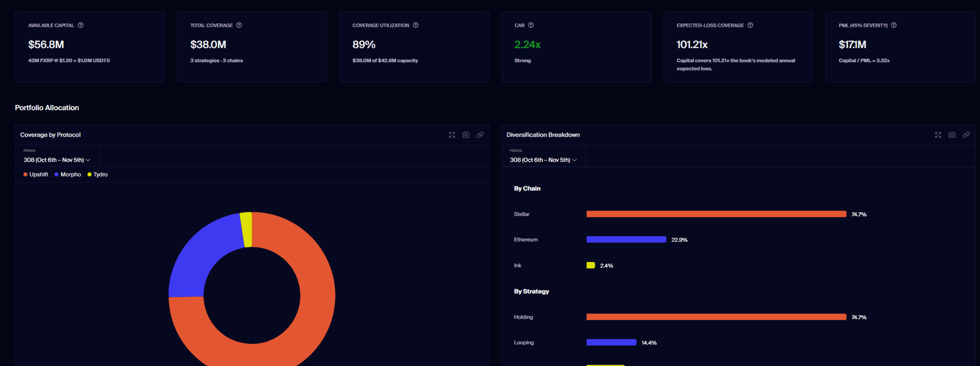Toggle the Tydro legend entry
The height and width of the screenshot is (366, 980).
(x=98, y=175)
